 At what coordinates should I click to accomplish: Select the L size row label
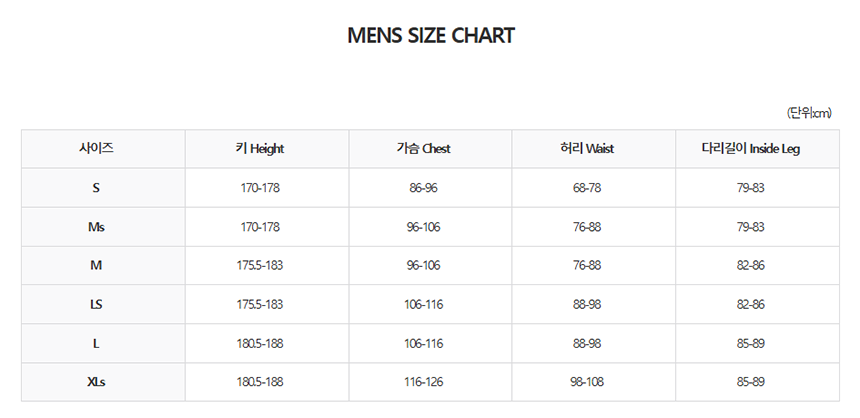(x=96, y=343)
